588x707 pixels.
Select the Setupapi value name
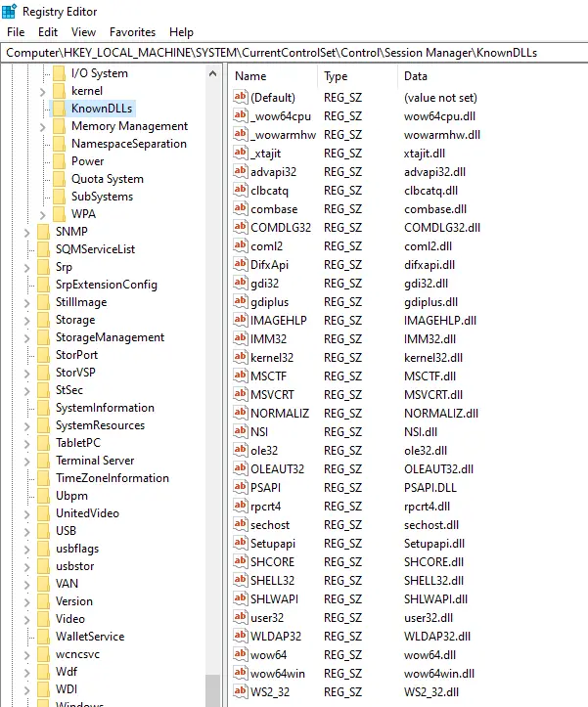273,544
